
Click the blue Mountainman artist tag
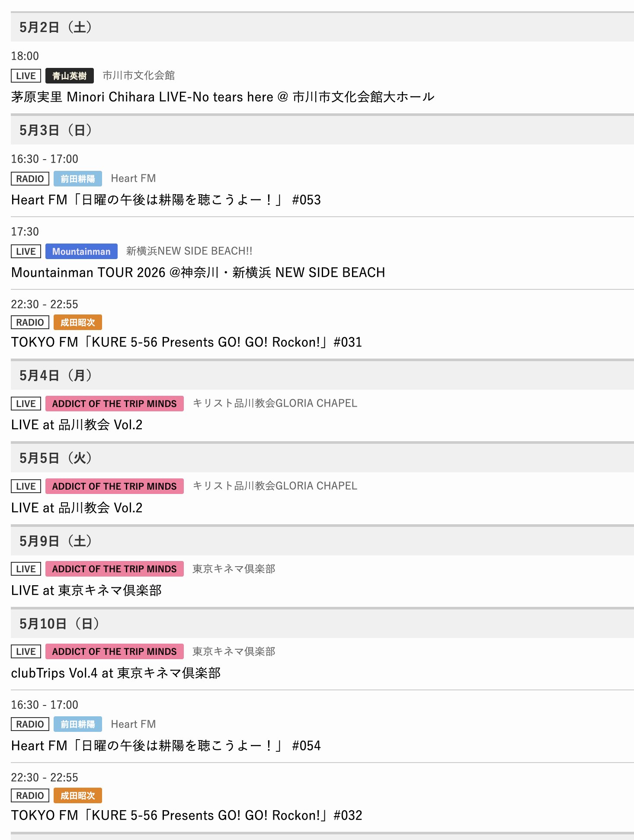[x=81, y=251]
